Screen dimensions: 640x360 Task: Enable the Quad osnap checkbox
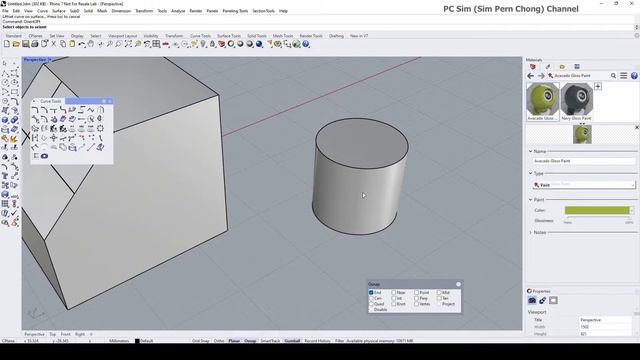click(x=371, y=304)
